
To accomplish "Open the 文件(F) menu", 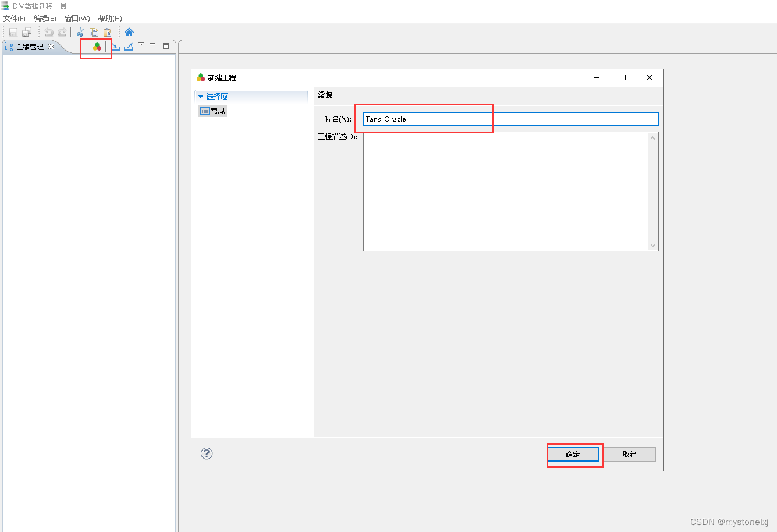I will coord(15,19).
